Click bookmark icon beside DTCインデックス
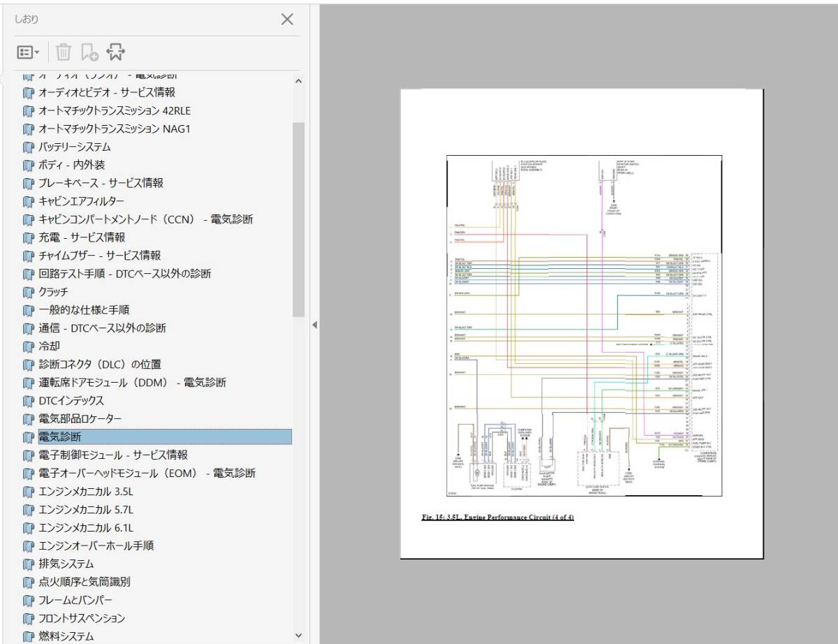The height and width of the screenshot is (644, 838). point(29,402)
